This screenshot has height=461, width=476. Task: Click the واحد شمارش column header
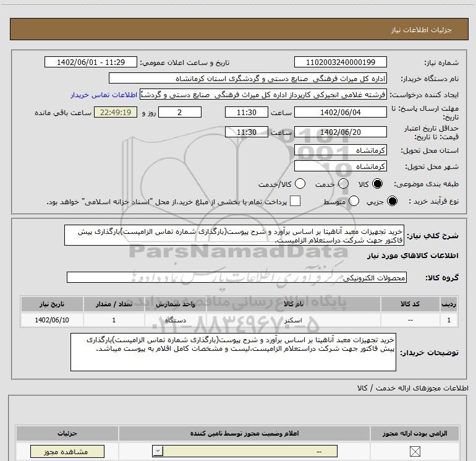(x=175, y=304)
